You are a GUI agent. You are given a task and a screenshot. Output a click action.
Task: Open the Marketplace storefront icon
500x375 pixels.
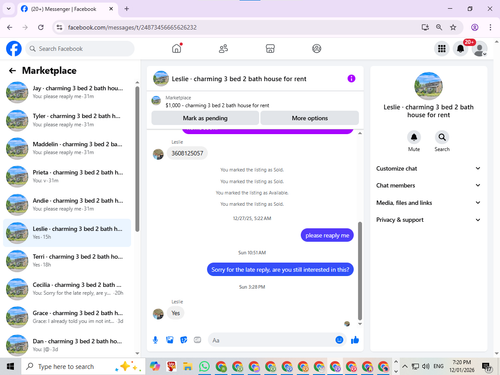click(270, 49)
